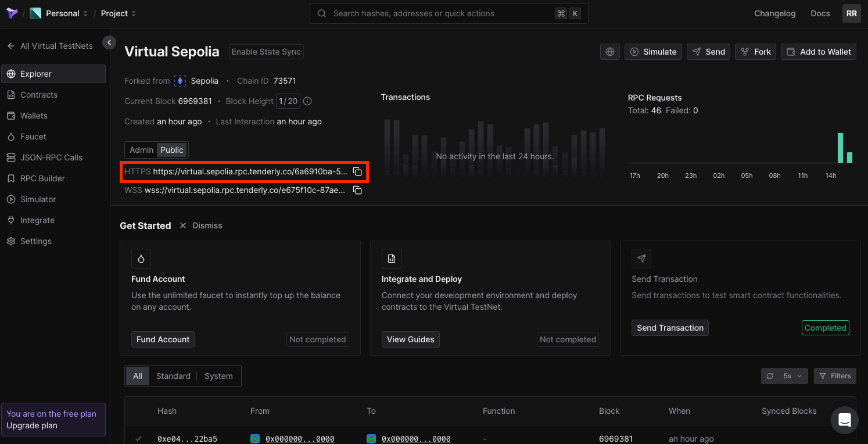Go back to All Virtual TestNets
The width and height of the screenshot is (868, 444).
pos(50,46)
